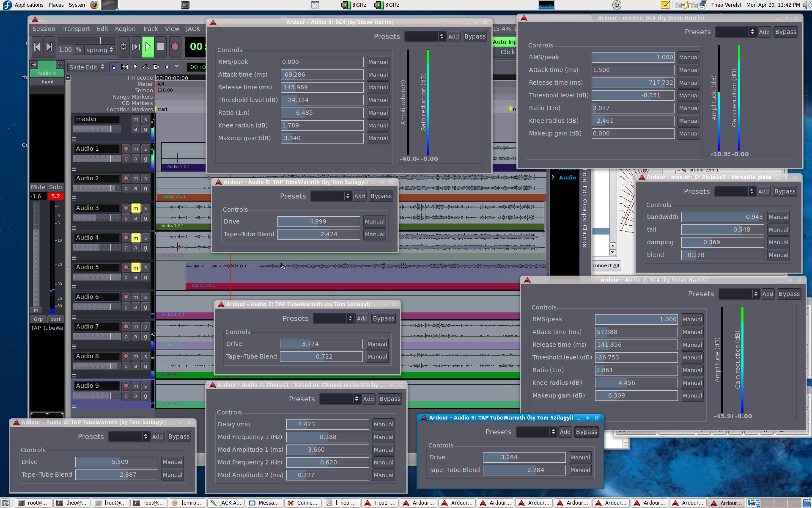Toggle Mute on Audio 9 mixer strip

tap(38, 187)
